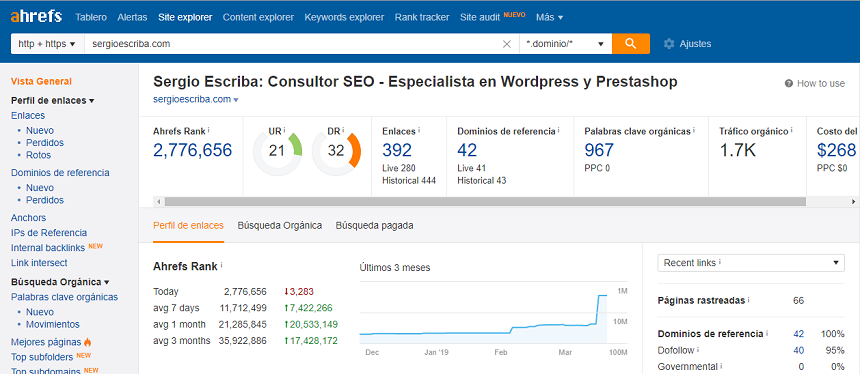Click the Ajustes settings label

coord(695,44)
